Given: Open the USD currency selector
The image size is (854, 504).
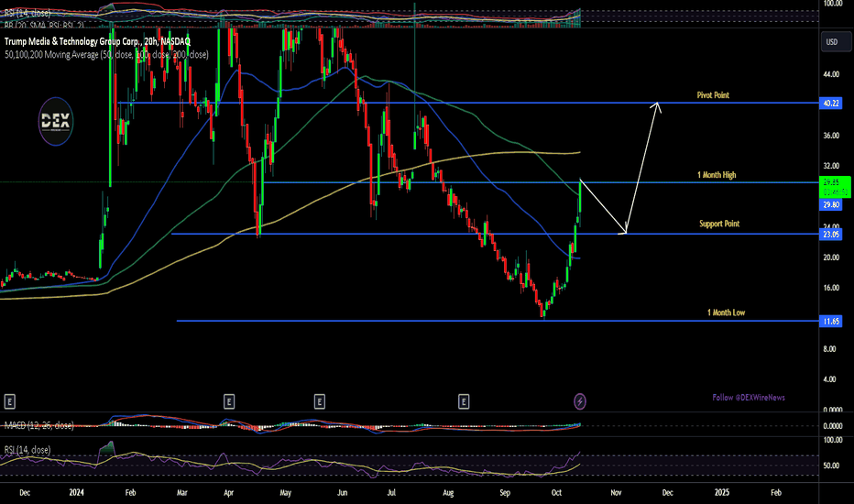Looking at the screenshot, I should click(x=836, y=42).
